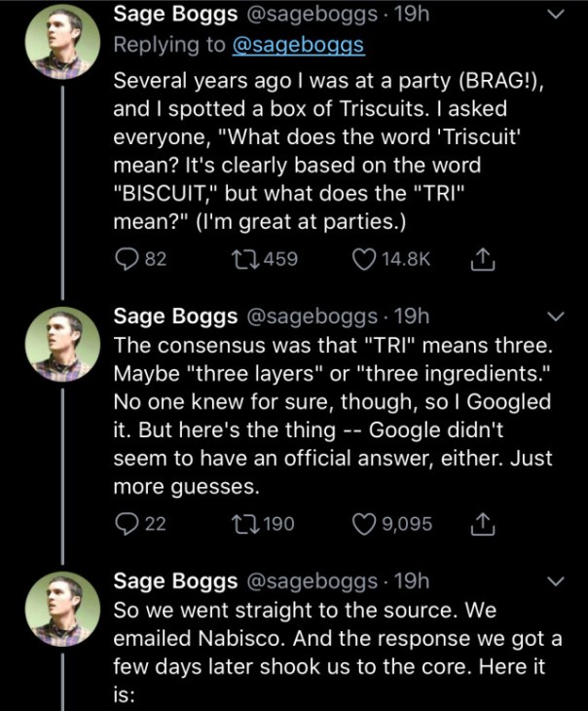Reply to the tweet with 22 replies
Viewport: 588px width, 711px height.
pyautogui.click(x=125, y=524)
